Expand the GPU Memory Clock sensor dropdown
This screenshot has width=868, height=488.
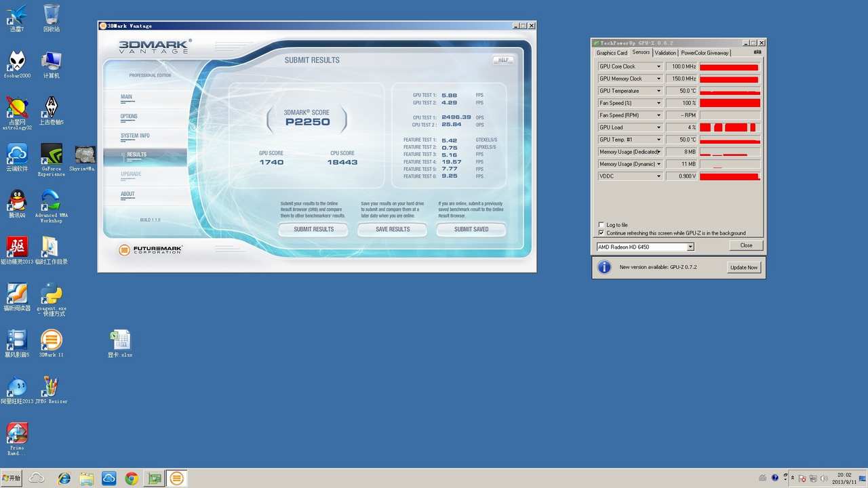coord(658,79)
